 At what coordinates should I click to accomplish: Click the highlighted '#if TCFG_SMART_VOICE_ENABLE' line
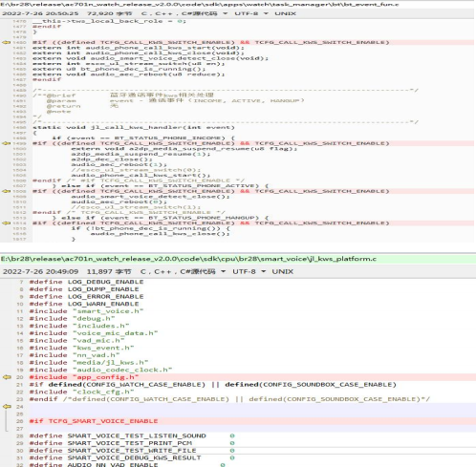coord(94,421)
